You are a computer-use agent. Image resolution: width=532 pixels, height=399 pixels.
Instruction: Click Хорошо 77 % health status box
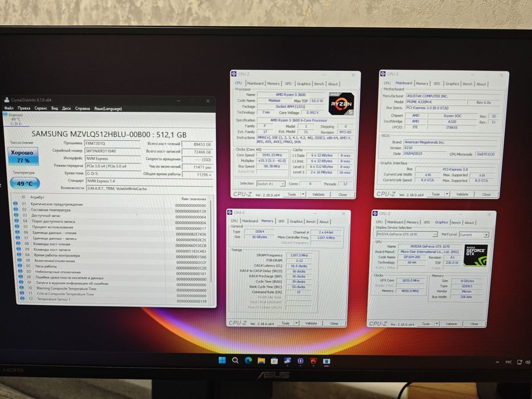click(23, 156)
